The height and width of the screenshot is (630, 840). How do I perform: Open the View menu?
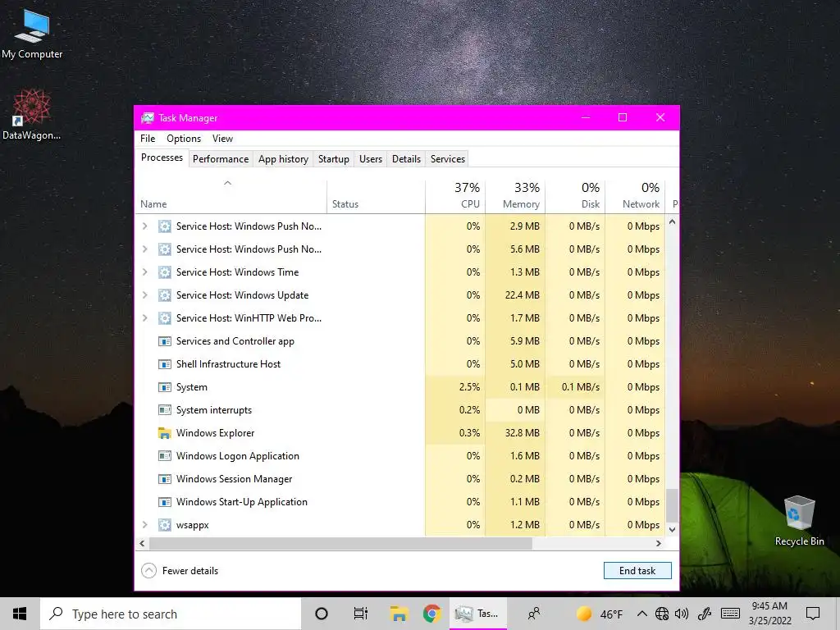click(x=222, y=139)
